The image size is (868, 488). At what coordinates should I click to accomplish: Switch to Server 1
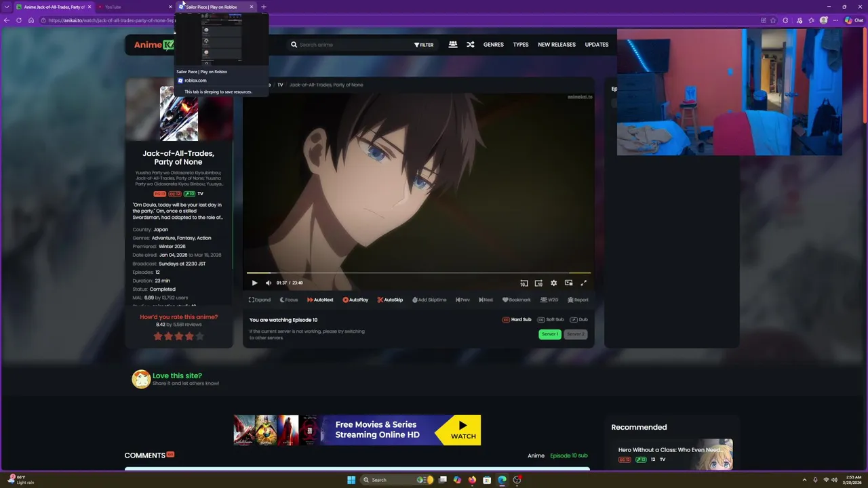(550, 334)
